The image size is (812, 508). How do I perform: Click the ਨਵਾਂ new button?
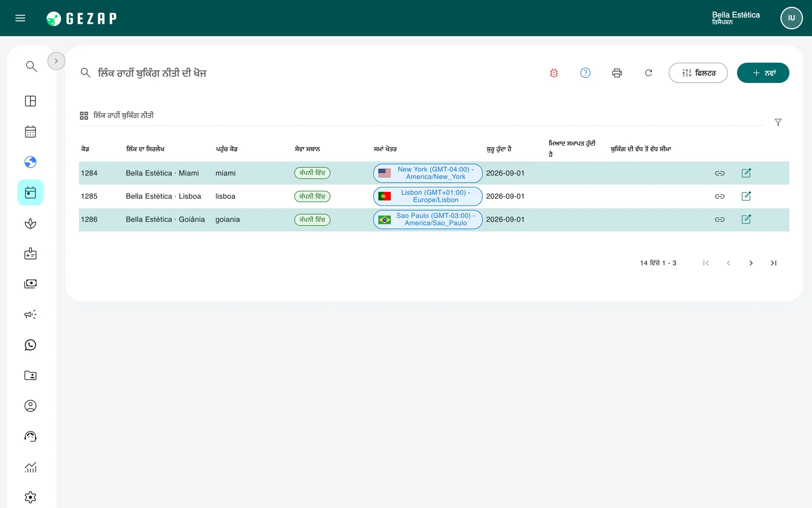pyautogui.click(x=763, y=73)
